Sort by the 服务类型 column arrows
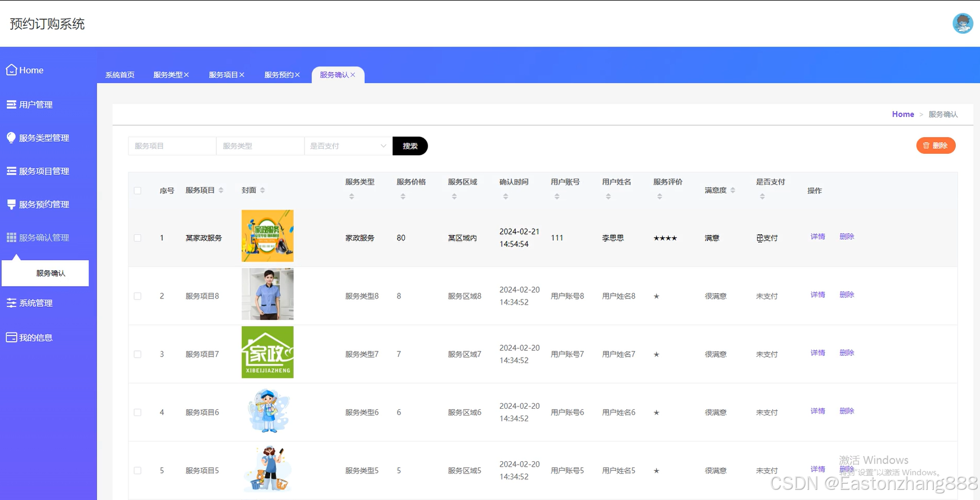 pos(351,197)
